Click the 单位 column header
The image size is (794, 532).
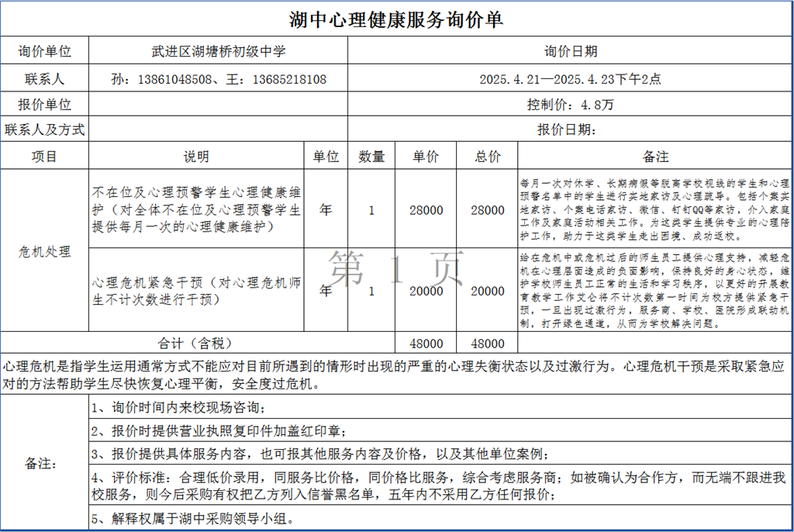click(326, 156)
